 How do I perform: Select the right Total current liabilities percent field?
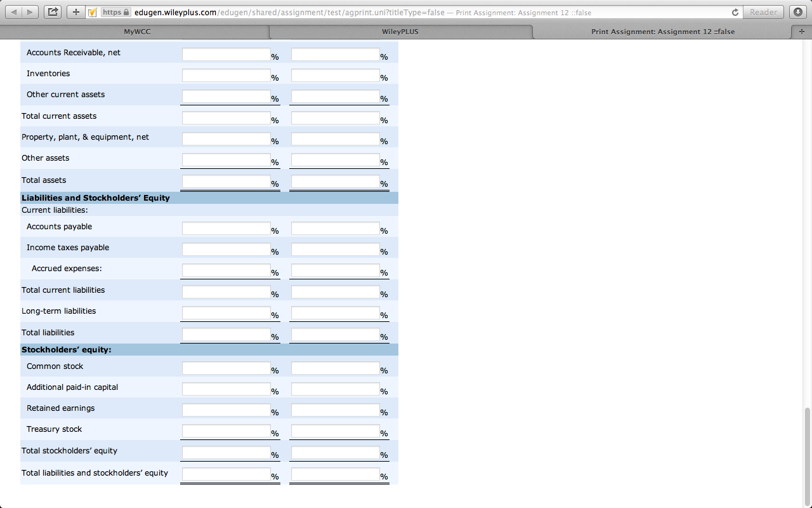[336, 292]
